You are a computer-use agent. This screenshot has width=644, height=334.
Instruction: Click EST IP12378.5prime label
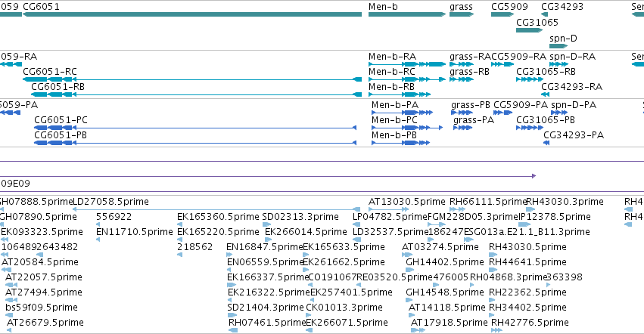(x=555, y=217)
